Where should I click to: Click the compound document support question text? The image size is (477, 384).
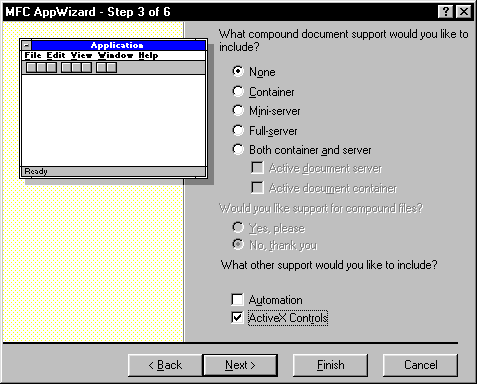343,40
